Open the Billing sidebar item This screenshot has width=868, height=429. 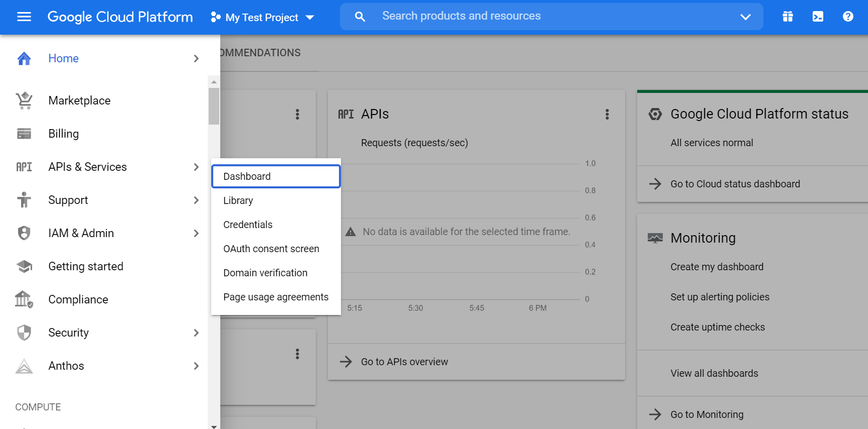click(105, 134)
